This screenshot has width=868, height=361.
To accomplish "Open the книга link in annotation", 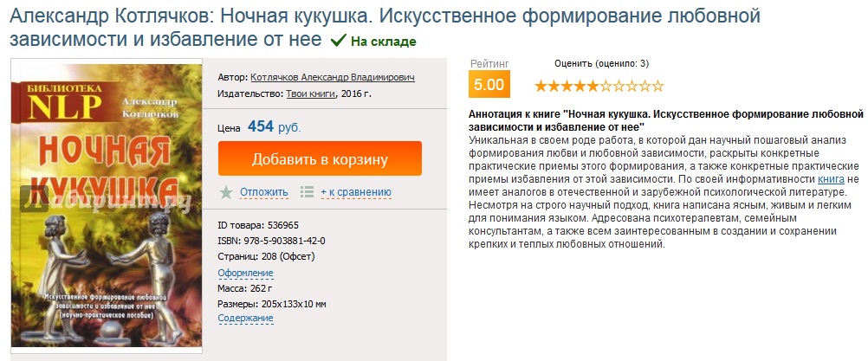I will (831, 179).
